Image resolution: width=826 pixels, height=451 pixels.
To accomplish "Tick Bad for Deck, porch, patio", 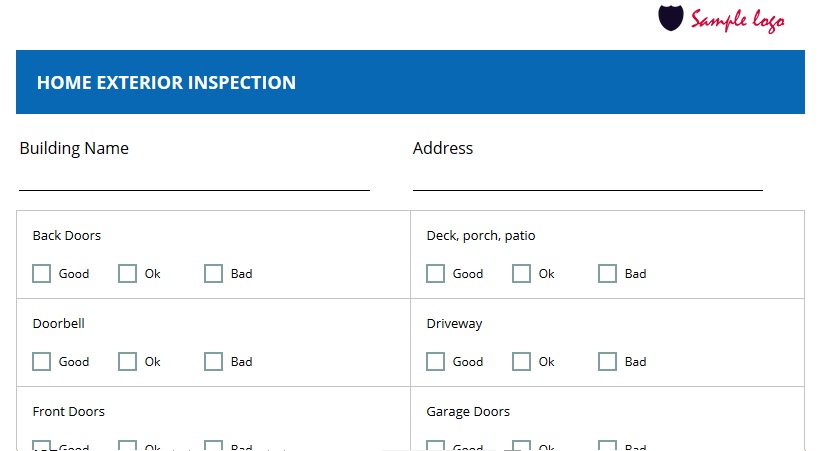I will coord(607,273).
